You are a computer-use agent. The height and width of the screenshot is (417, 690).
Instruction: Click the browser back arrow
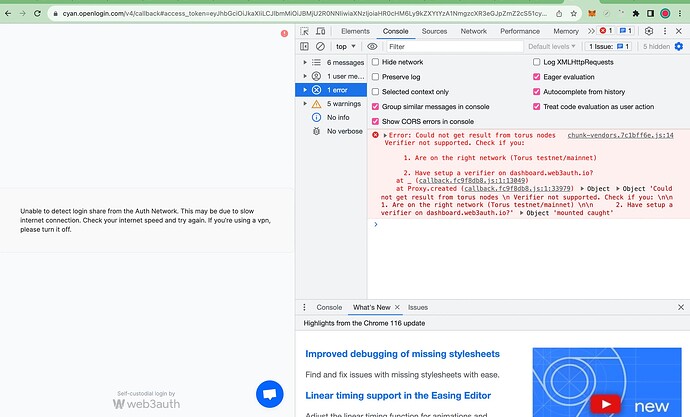pos(8,14)
